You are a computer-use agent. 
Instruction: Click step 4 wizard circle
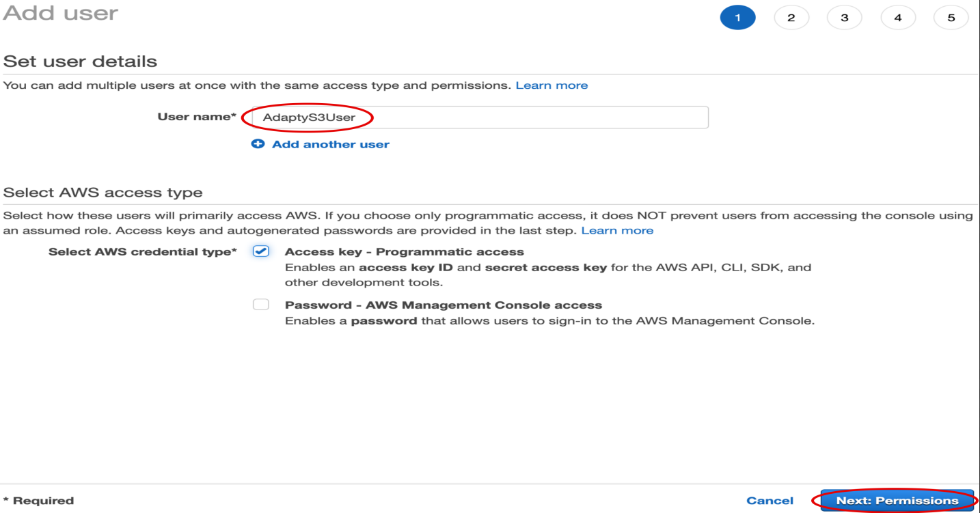(897, 18)
